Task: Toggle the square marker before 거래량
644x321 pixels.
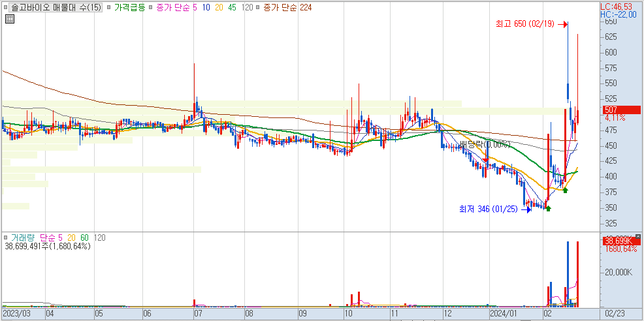Action: 5,237
